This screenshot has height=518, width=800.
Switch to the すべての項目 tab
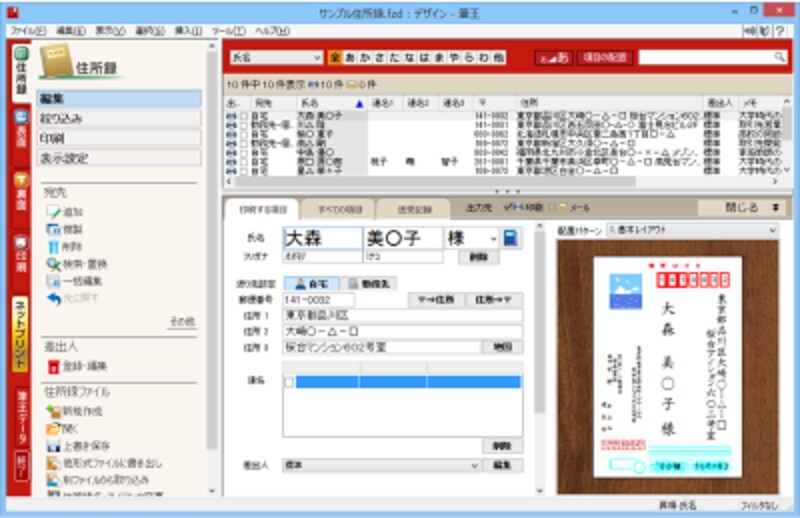(340, 209)
